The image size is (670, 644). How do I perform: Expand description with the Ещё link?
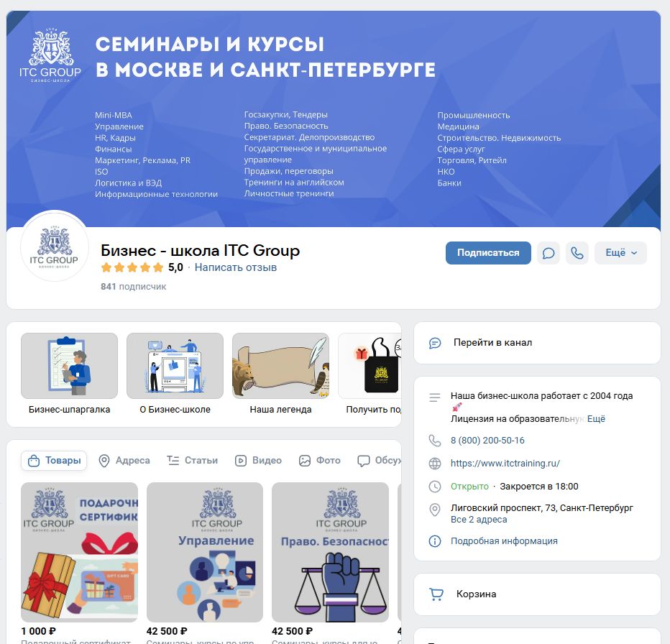click(596, 419)
